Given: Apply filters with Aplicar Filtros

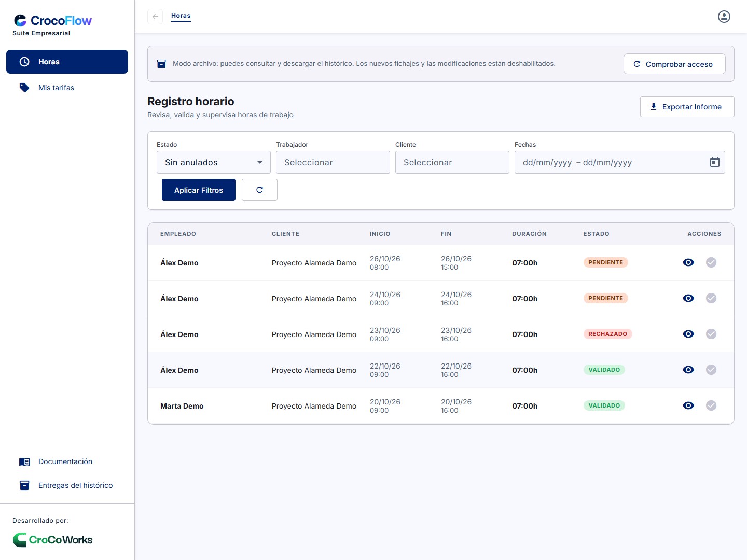Looking at the screenshot, I should point(199,190).
